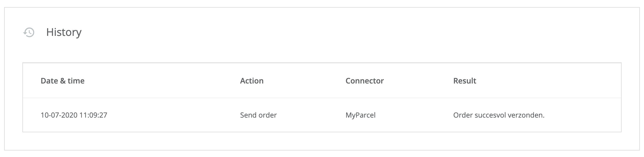Click the ampersand in the 'Date & time' header
Screen dimensions: 644x157
[63, 81]
